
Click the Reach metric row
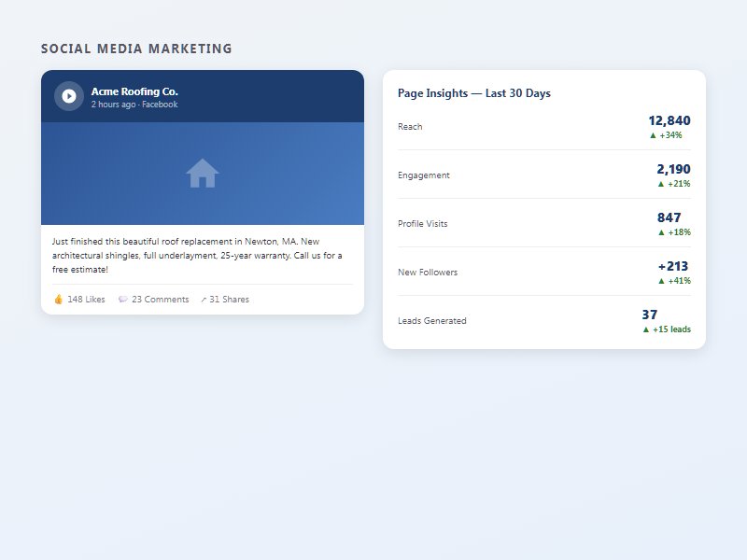pyautogui.click(x=411, y=126)
